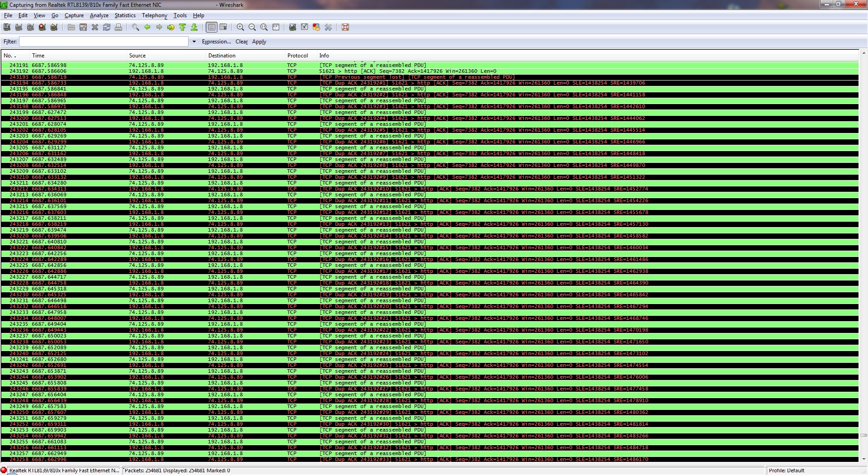Zoom in on packet list text
Viewport: 868px width, 475px height.
241,27
